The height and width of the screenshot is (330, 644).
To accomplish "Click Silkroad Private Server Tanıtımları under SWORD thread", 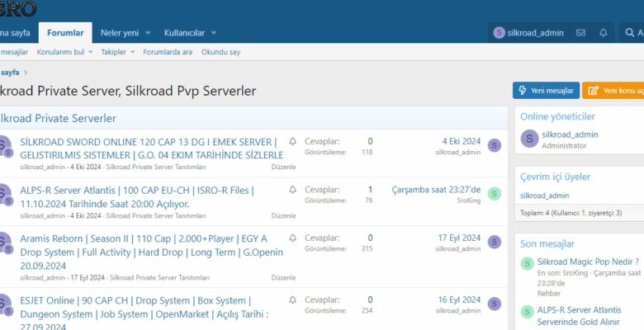I will (156, 167).
